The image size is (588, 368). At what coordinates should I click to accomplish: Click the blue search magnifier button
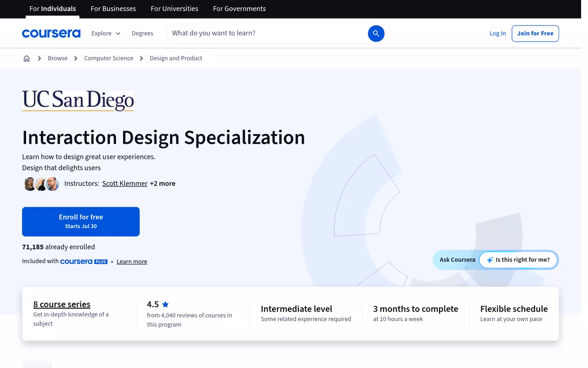(376, 33)
